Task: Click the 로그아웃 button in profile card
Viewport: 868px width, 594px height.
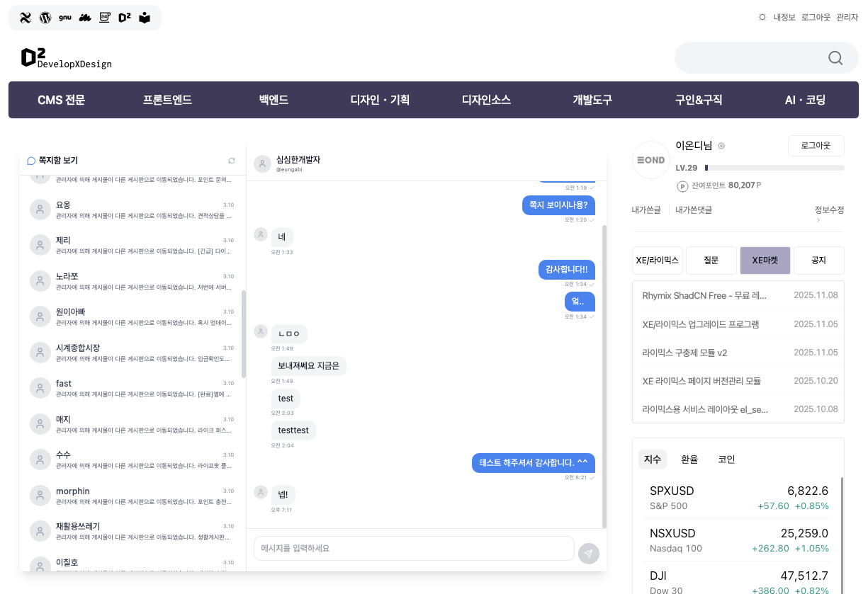Action: (x=816, y=146)
